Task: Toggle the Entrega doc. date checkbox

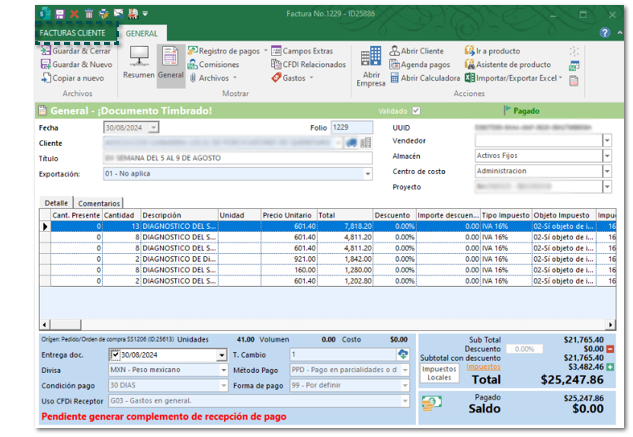Action: (114, 355)
